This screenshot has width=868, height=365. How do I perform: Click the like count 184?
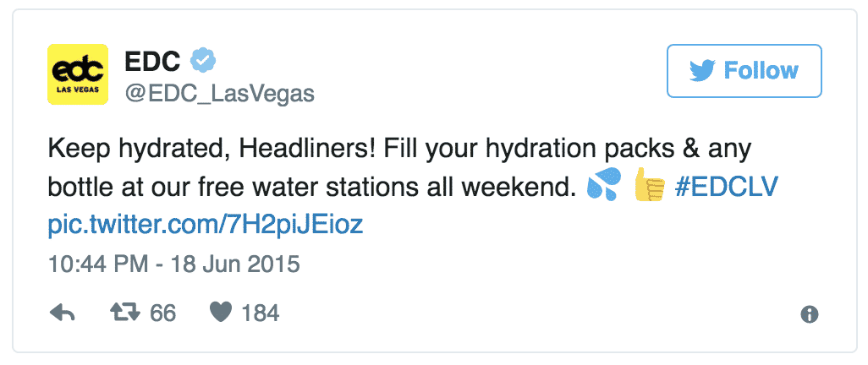(x=260, y=313)
